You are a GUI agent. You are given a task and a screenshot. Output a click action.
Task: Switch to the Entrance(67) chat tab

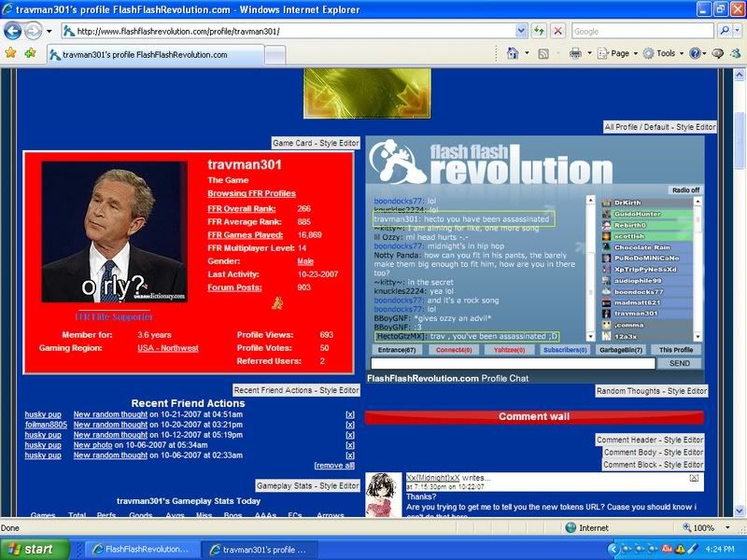point(396,350)
